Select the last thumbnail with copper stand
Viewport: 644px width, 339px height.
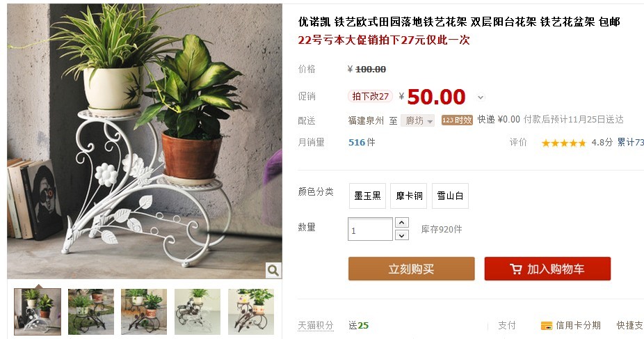coord(251,311)
